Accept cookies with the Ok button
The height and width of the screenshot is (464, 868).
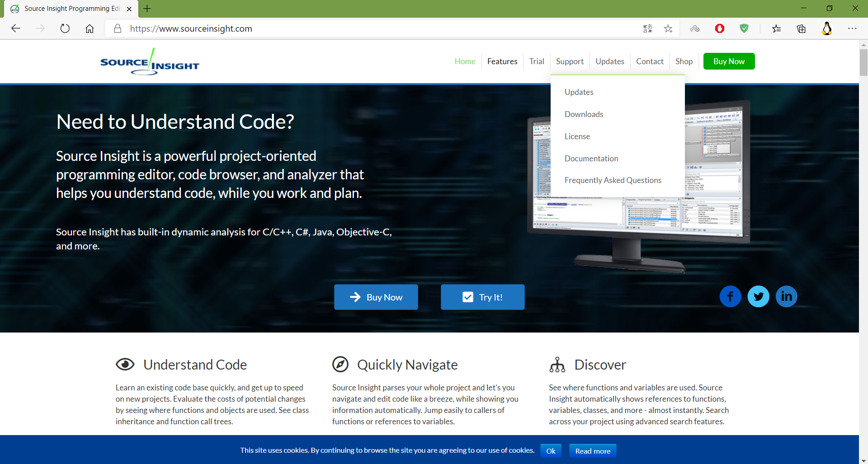(x=551, y=451)
